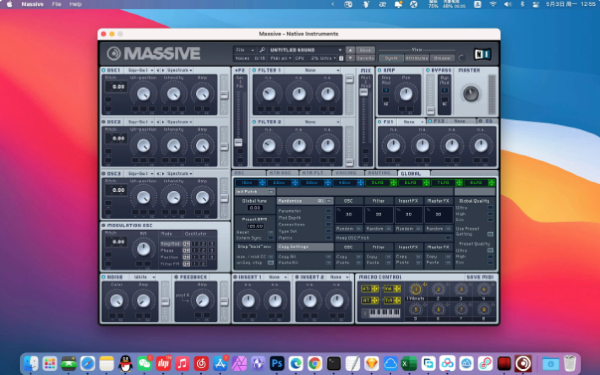Viewport: 600px width, 375px height.
Task: Click the preset search magnifier icon
Action: click(262, 50)
